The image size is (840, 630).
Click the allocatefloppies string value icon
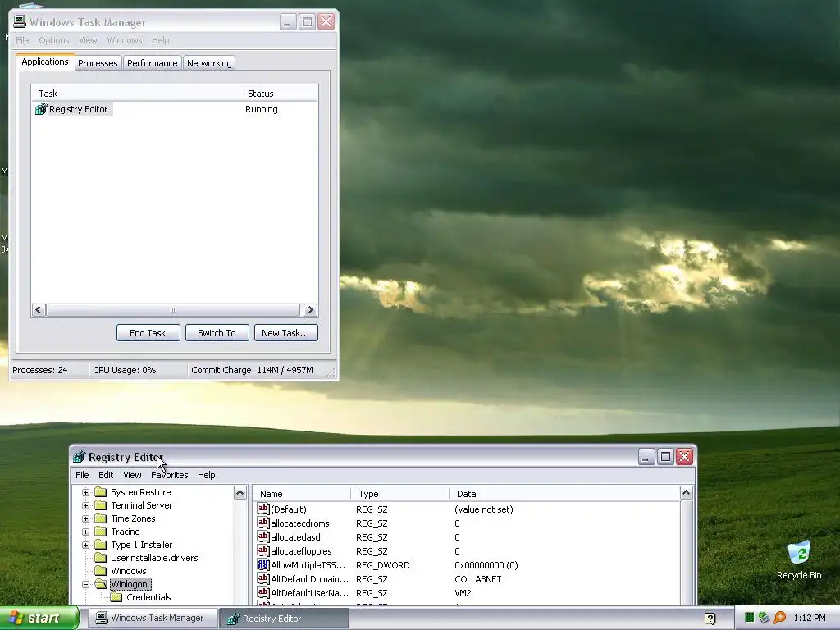(x=263, y=550)
